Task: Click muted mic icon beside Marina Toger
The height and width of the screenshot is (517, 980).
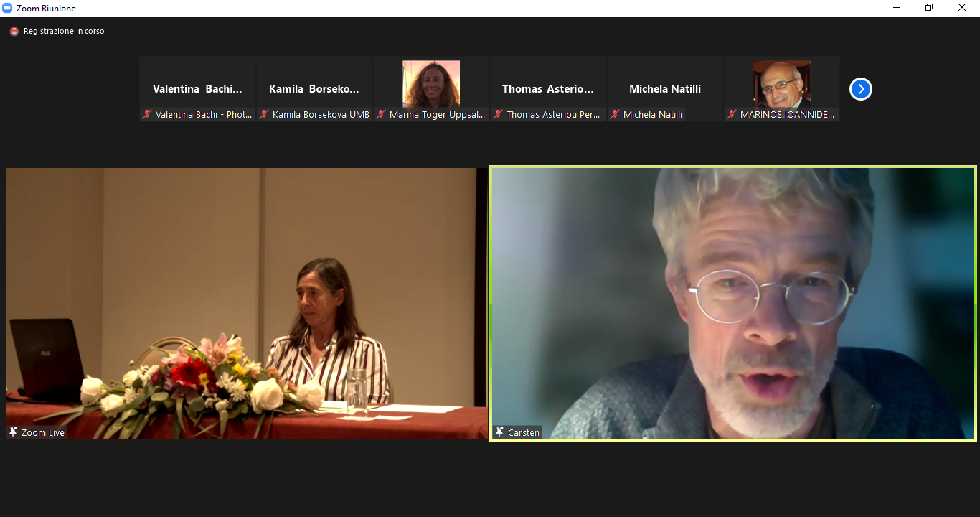Action: tap(381, 114)
